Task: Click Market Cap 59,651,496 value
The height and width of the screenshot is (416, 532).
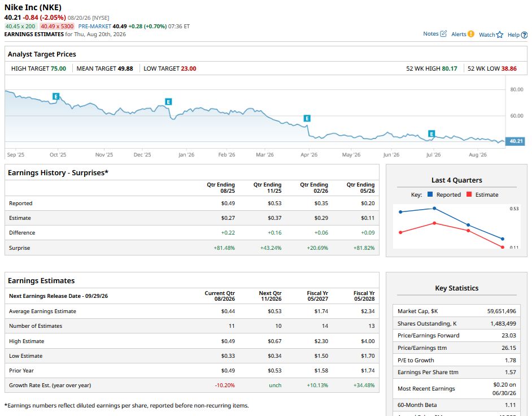Action: pyautogui.click(x=502, y=311)
